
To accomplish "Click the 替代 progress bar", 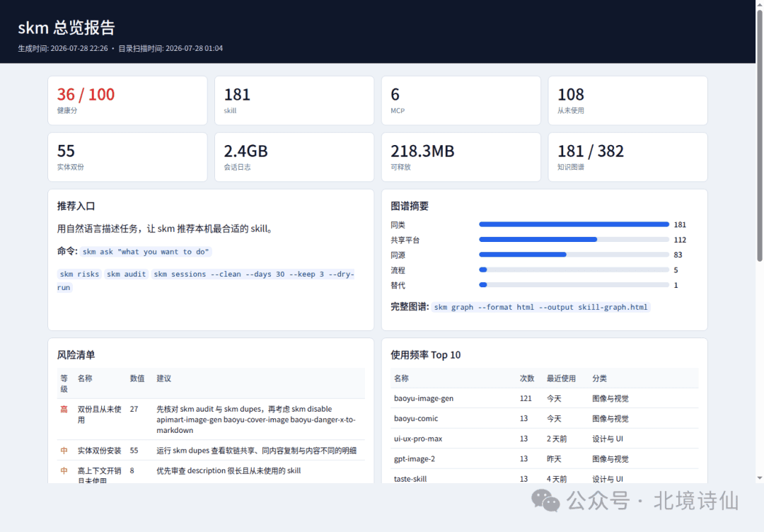I will point(574,285).
